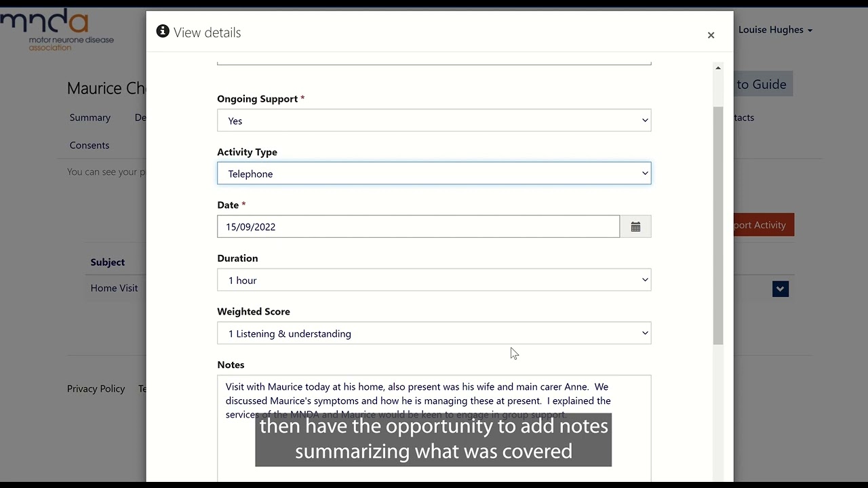Click the orange Support Activity button

(x=762, y=225)
